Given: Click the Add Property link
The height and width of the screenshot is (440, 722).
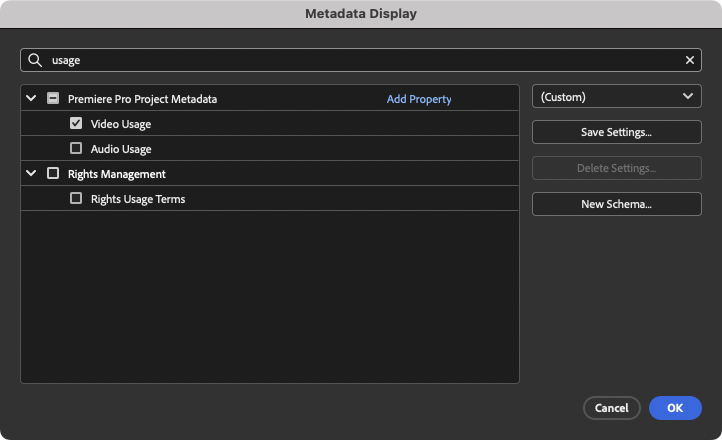Looking at the screenshot, I should pos(419,99).
